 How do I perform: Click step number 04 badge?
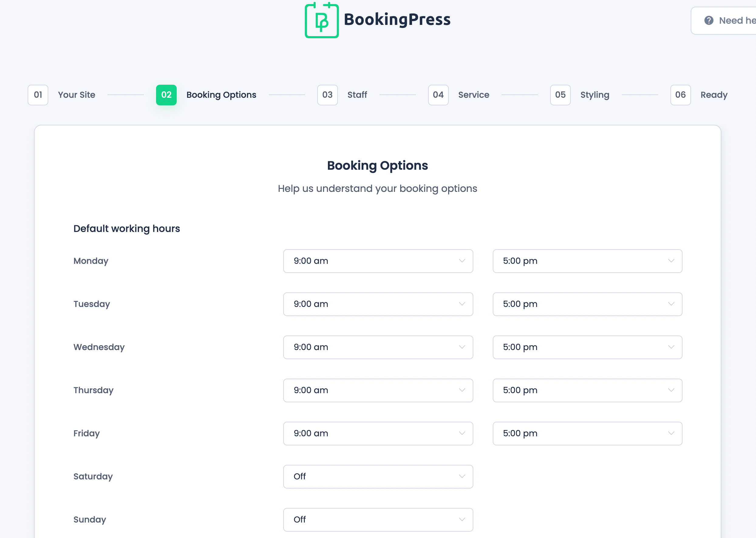438,95
